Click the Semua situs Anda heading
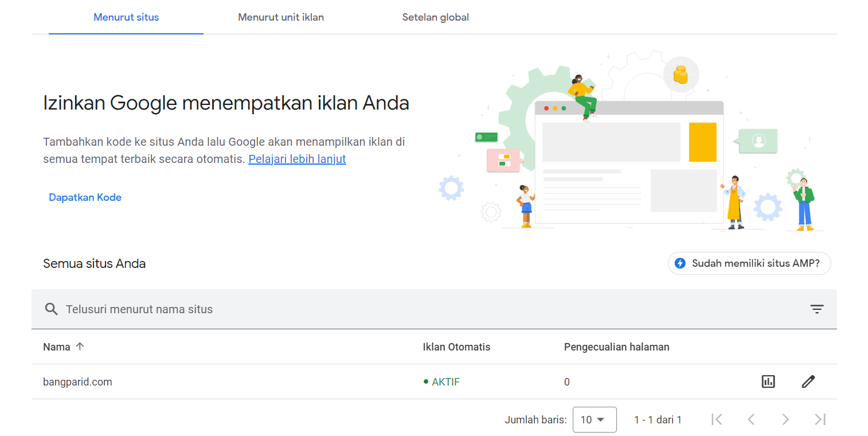868x436 pixels. pyautogui.click(x=95, y=264)
